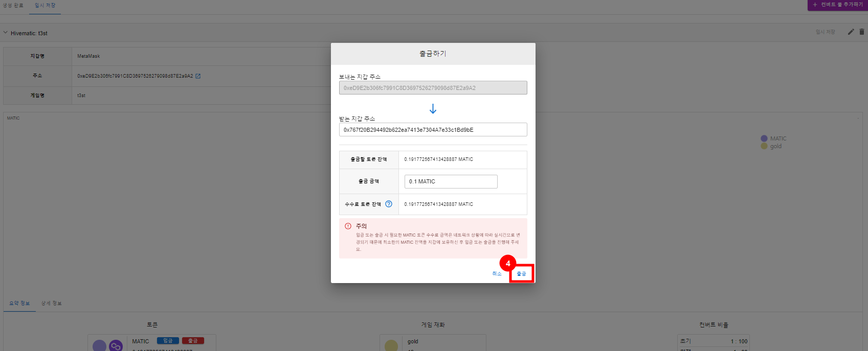
Task: Click the 출금 confirm button in dialog
Action: 521,274
